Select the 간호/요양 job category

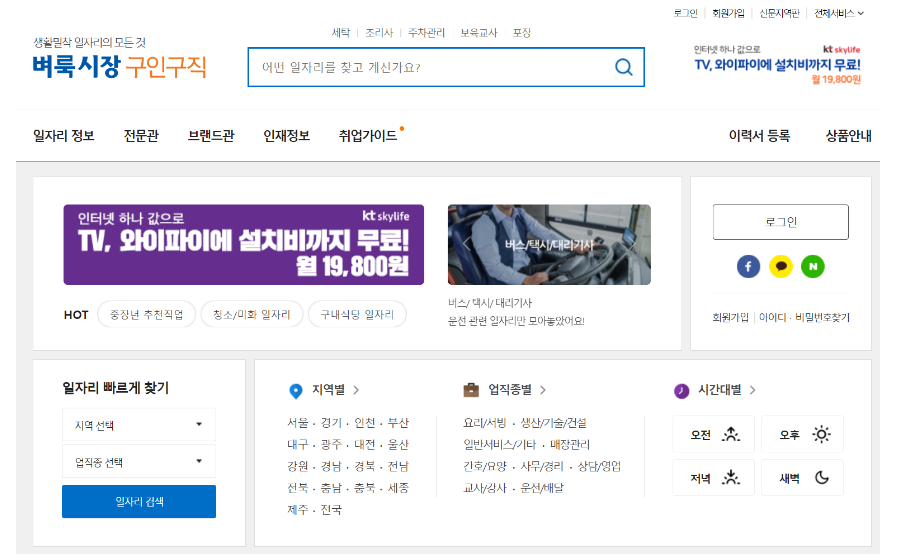(484, 466)
